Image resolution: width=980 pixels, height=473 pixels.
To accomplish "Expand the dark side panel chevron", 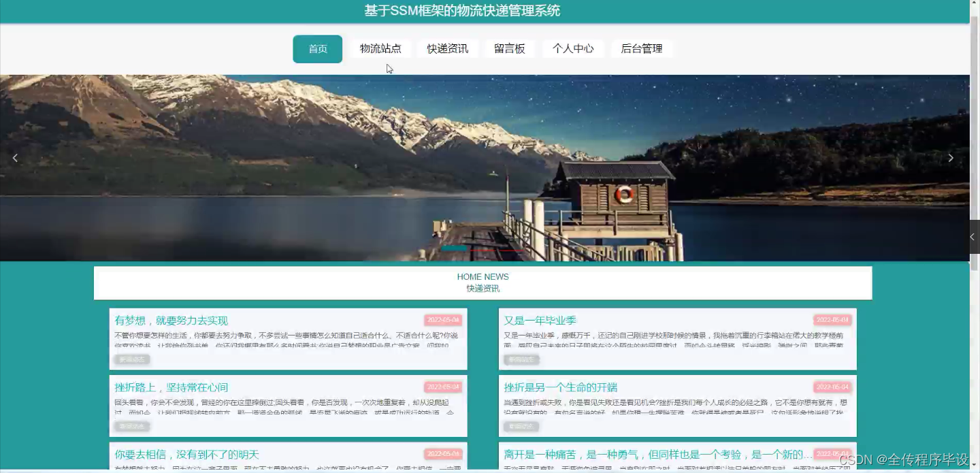I will (974, 237).
